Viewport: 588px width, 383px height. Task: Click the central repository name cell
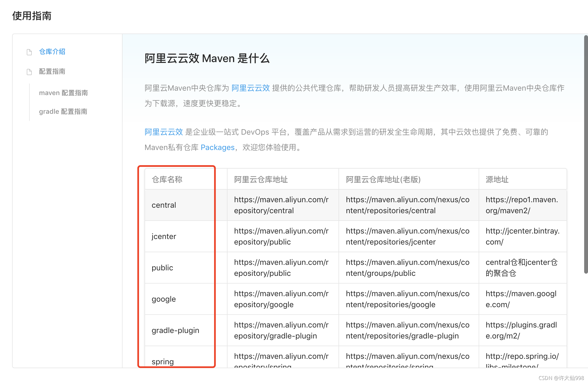(x=164, y=205)
